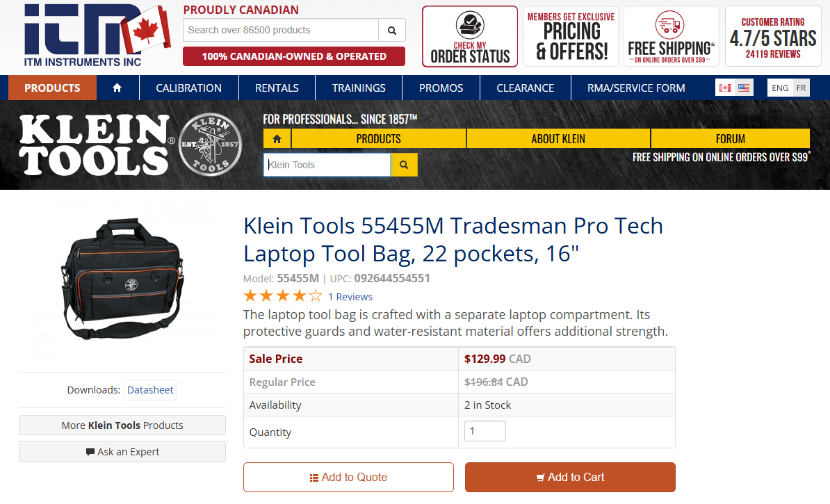Expand the ABOUT KLEIN menu

(x=558, y=138)
